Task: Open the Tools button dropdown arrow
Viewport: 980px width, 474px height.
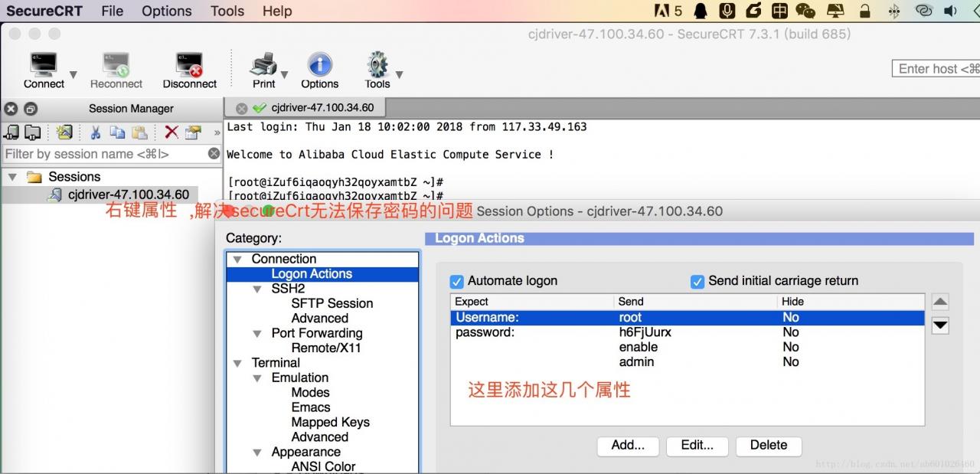Action: point(398,74)
